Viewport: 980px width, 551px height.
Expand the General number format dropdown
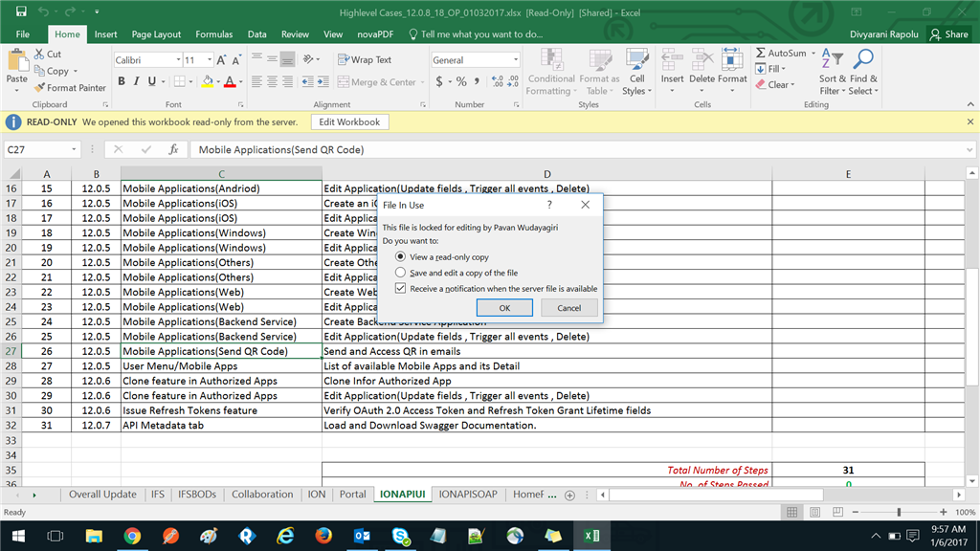[515, 60]
